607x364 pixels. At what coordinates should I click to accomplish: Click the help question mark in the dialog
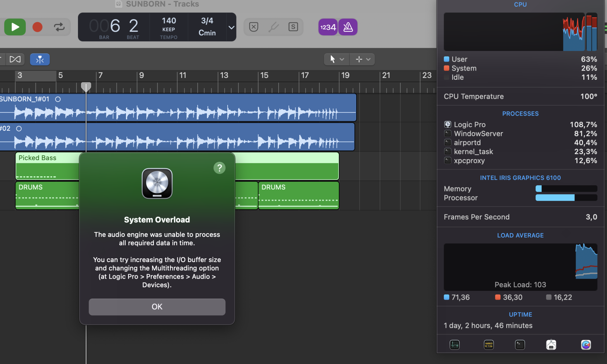click(219, 168)
